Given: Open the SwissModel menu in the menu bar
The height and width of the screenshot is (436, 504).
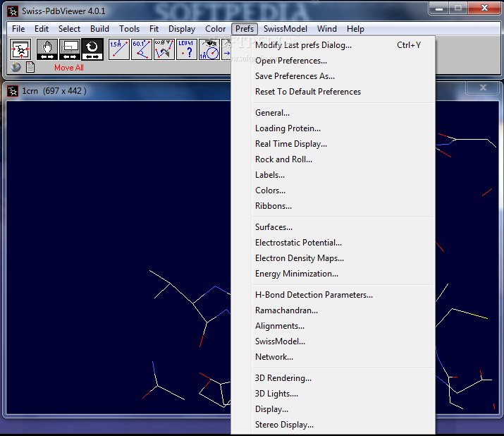Looking at the screenshot, I should click(285, 29).
